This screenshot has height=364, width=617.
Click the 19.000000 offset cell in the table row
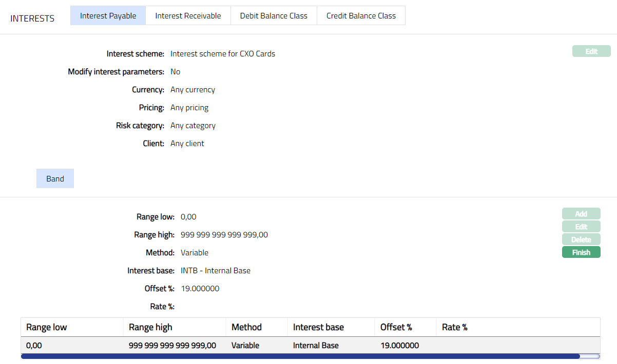399,346
